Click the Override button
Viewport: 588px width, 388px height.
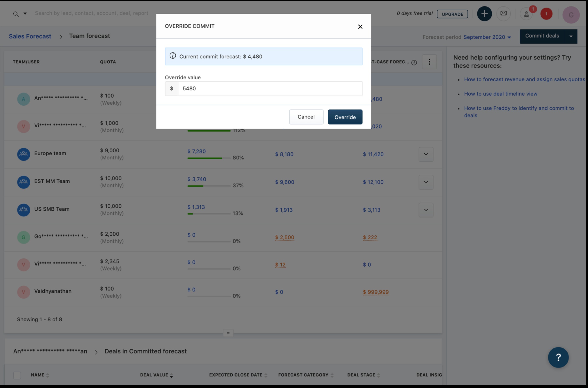[345, 117]
